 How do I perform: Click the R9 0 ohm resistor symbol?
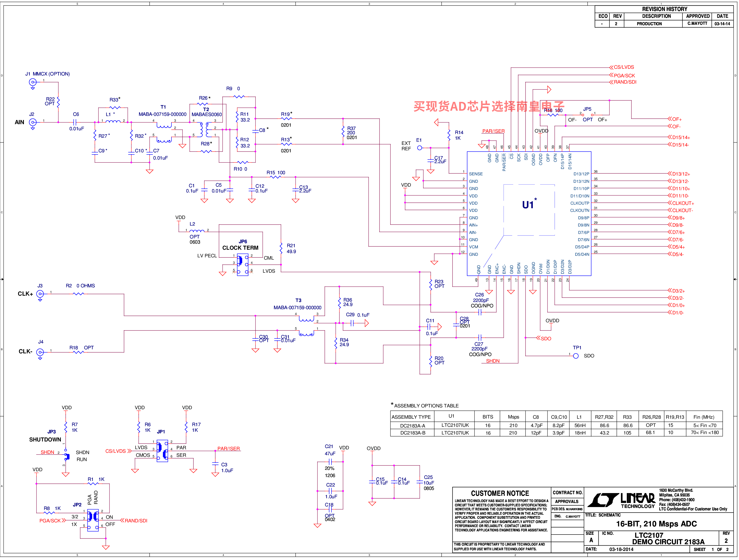tap(239, 97)
